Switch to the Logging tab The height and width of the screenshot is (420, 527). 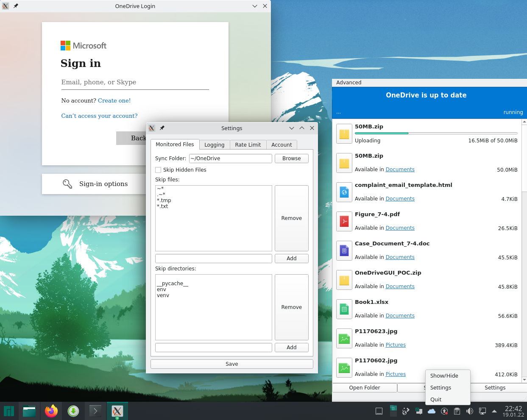214,145
